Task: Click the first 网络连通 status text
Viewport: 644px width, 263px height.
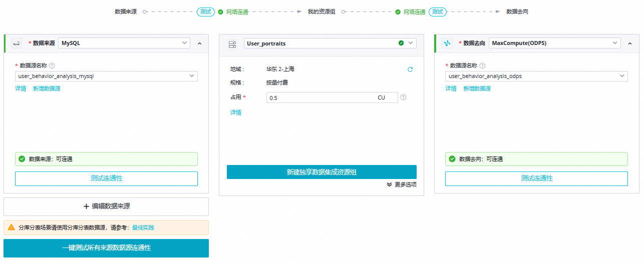Action: [237, 11]
